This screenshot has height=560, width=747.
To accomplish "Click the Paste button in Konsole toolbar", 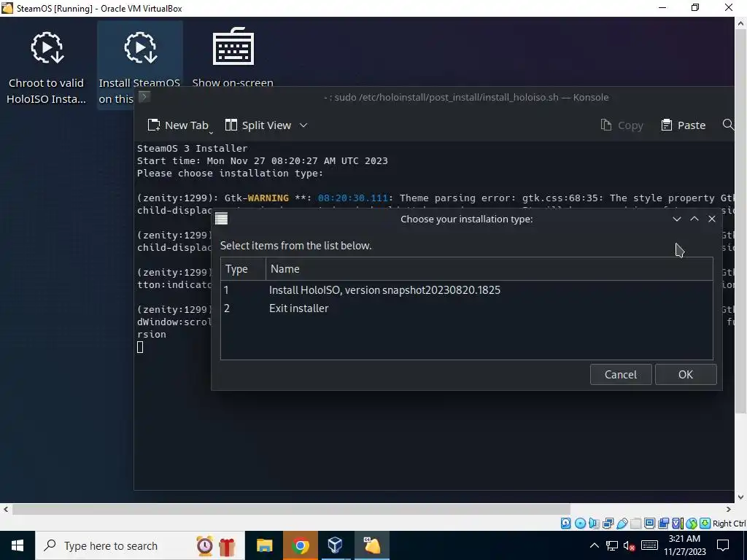I will tap(683, 125).
